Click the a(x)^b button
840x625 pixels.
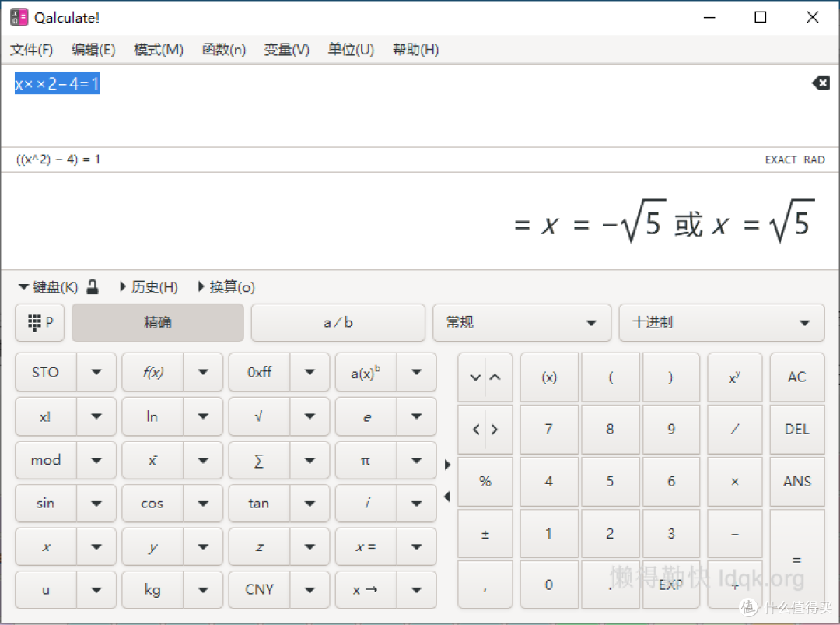tap(366, 373)
